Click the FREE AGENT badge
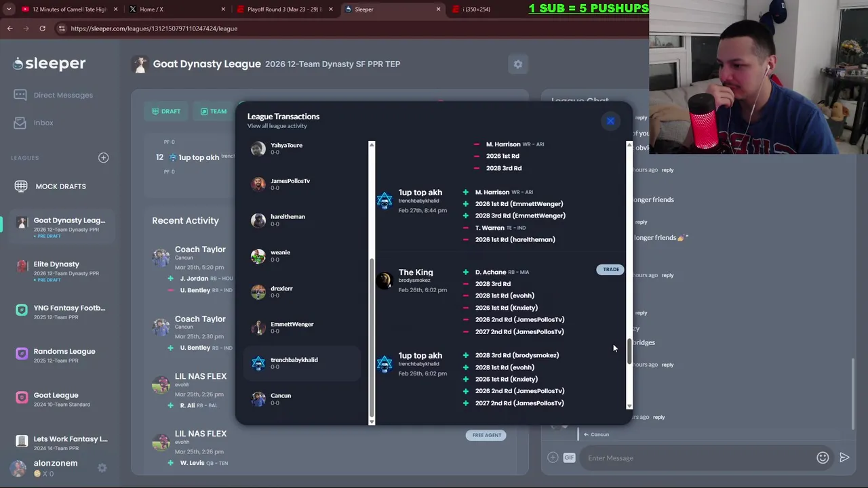Screen dimensions: 868x488 [486, 435]
